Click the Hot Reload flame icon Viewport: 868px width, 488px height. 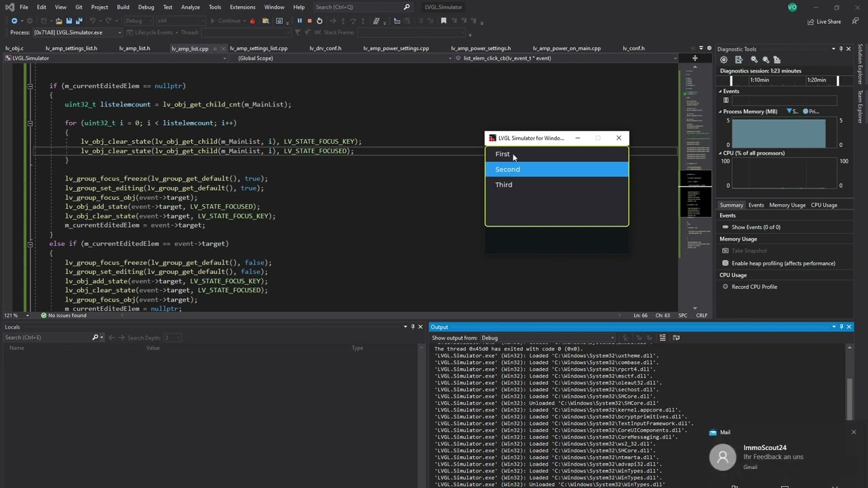(x=253, y=21)
